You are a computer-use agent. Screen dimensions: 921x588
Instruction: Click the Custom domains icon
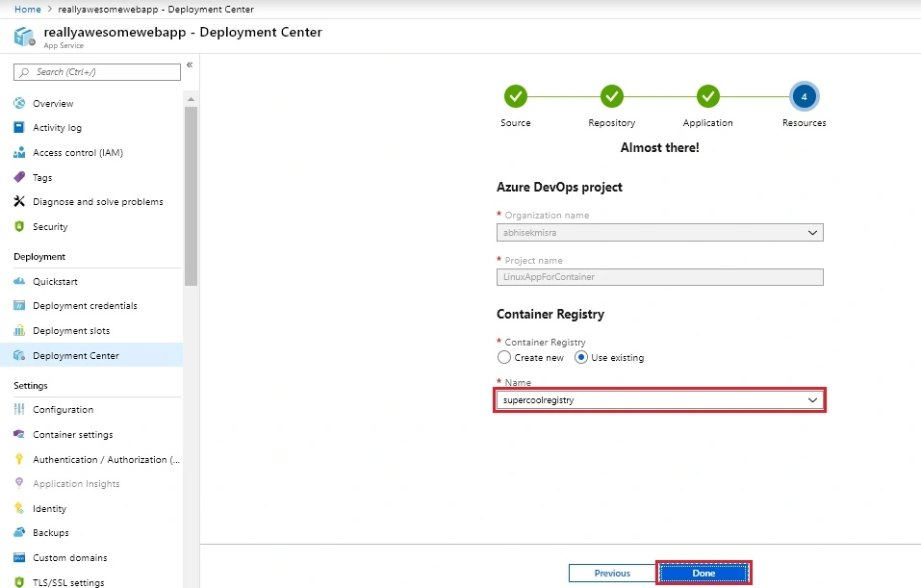[19, 557]
